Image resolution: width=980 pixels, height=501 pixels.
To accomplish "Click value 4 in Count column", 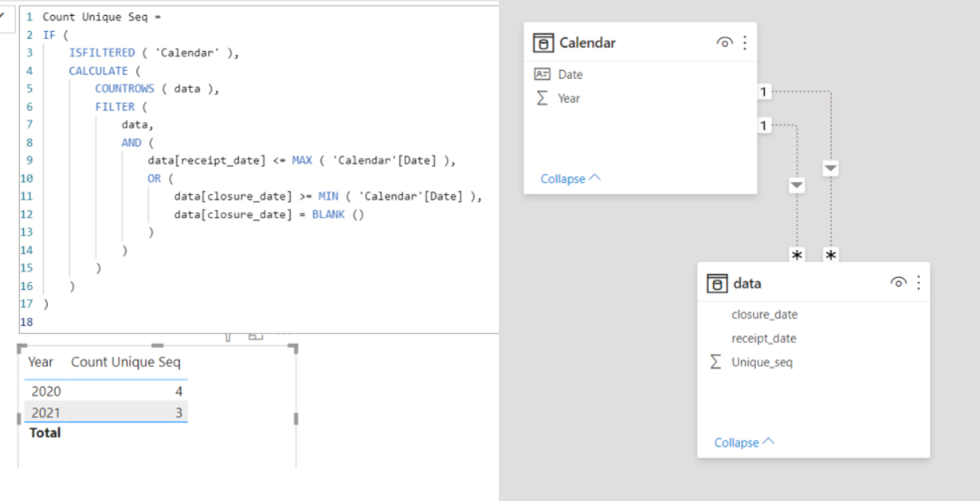I will 179,391.
